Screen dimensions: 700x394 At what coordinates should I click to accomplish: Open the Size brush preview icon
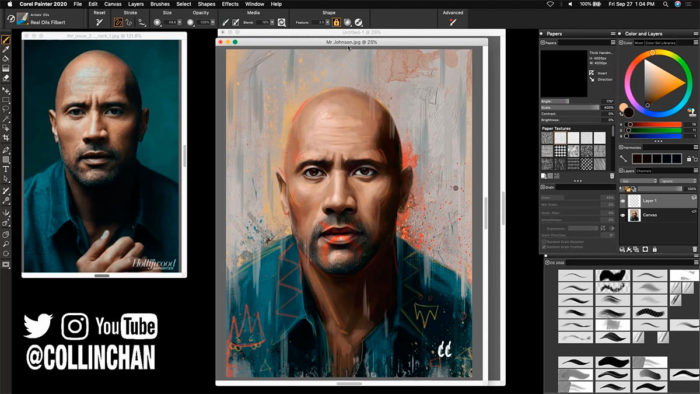pyautogui.click(x=157, y=22)
